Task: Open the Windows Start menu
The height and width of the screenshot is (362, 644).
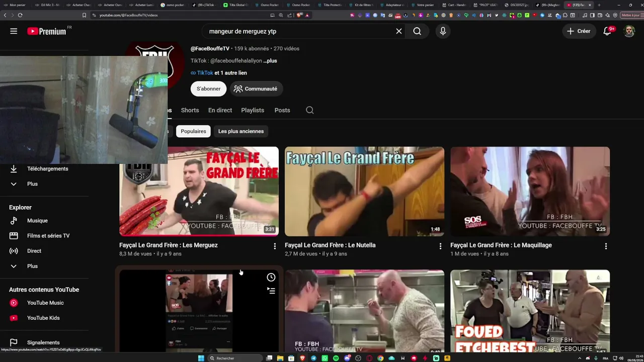Action: click(x=201, y=358)
